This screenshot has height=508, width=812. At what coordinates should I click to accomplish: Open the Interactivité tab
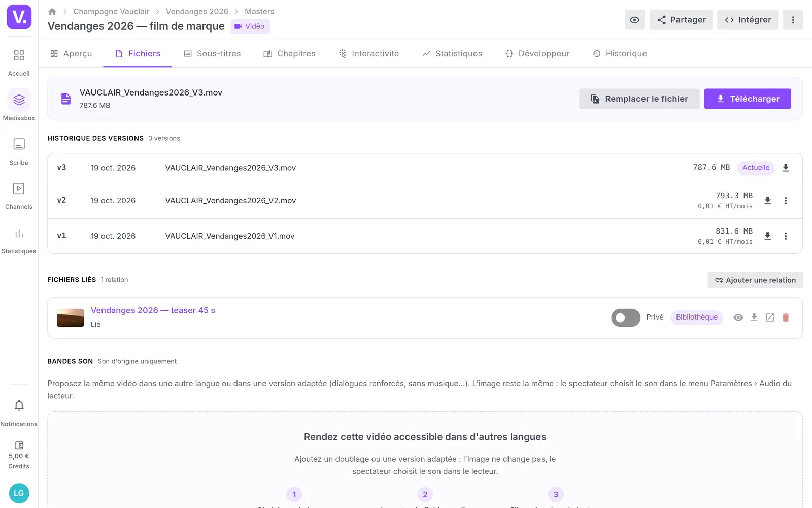coord(369,54)
